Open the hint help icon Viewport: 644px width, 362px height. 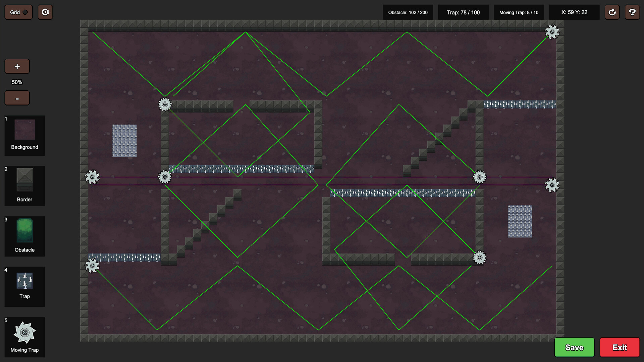pyautogui.click(x=632, y=12)
